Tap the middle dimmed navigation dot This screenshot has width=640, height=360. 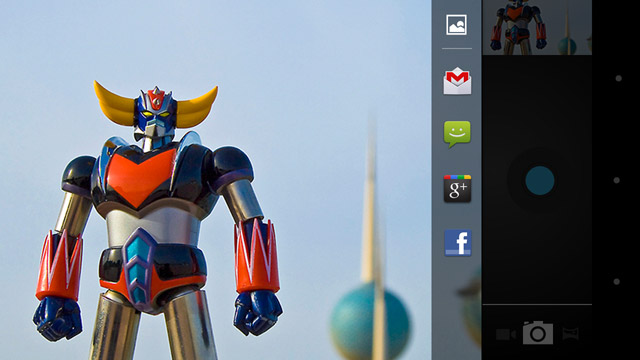617,180
